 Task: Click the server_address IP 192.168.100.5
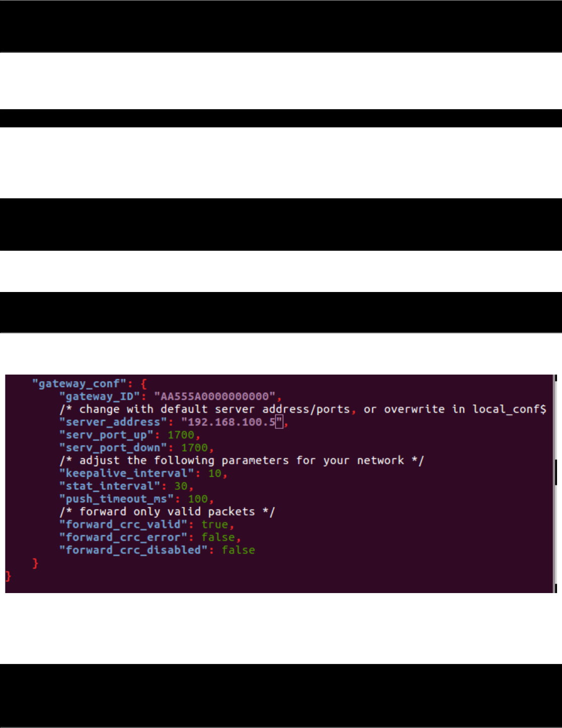[x=231, y=422]
